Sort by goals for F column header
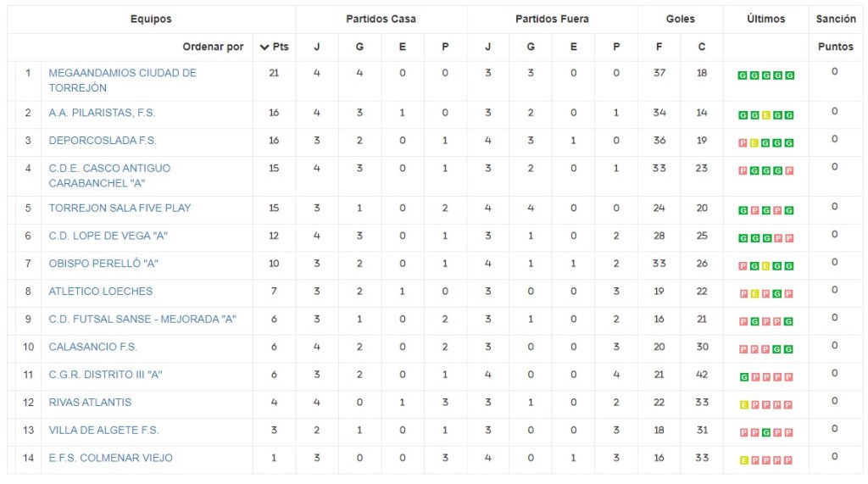The width and height of the screenshot is (868, 484). (659, 47)
